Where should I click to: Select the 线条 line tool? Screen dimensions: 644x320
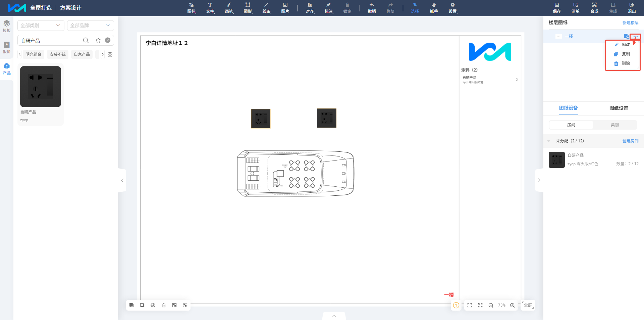[266, 8]
